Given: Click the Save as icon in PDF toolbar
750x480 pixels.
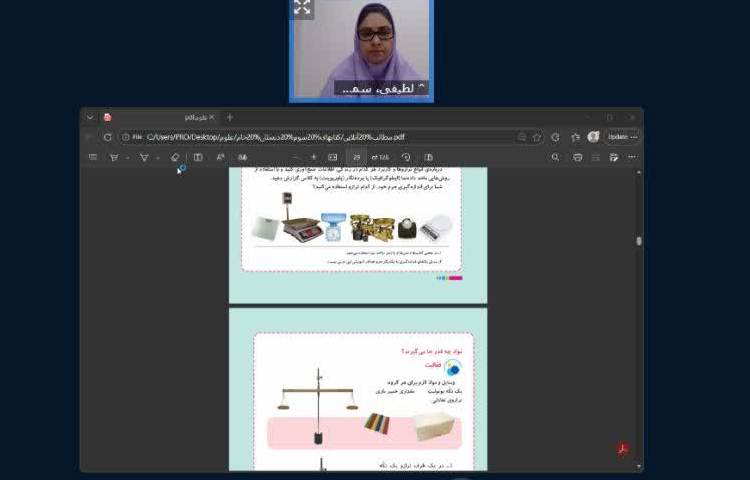Looking at the screenshot, I should (614, 157).
